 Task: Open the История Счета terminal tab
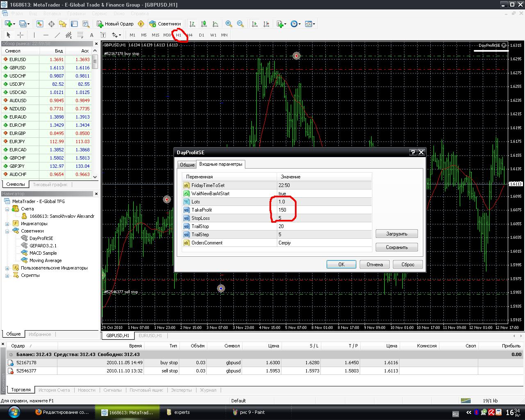(x=54, y=390)
